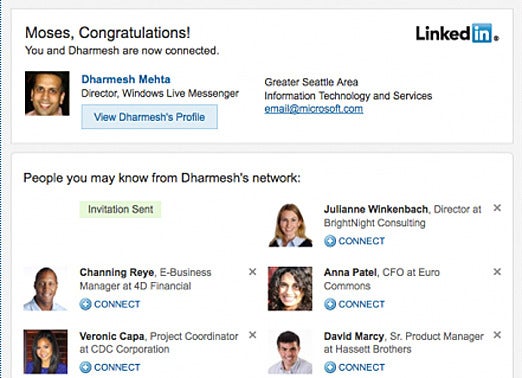Click the LinkedIn logo

pyautogui.click(x=457, y=33)
